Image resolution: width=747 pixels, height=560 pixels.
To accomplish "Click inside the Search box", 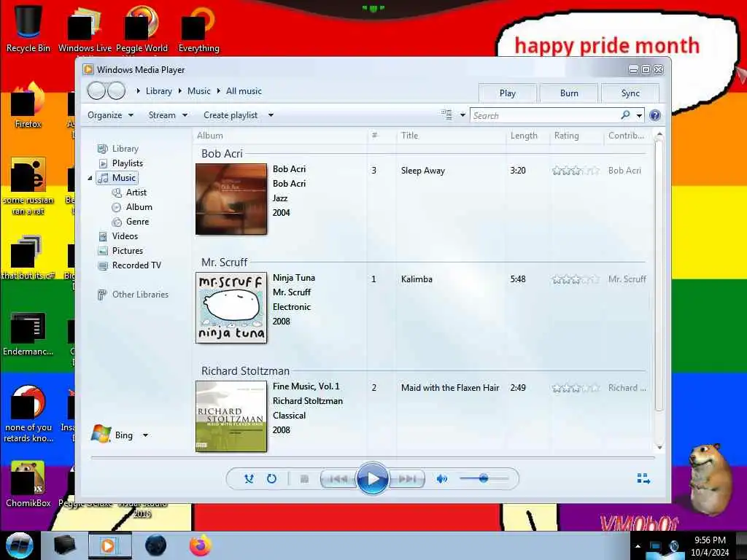I will click(545, 115).
